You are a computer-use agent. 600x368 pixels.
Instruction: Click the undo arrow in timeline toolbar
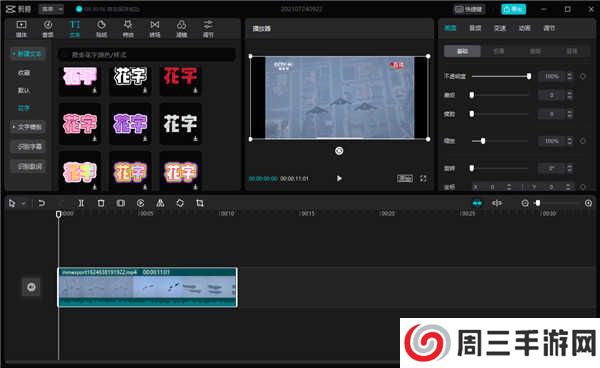[41, 203]
